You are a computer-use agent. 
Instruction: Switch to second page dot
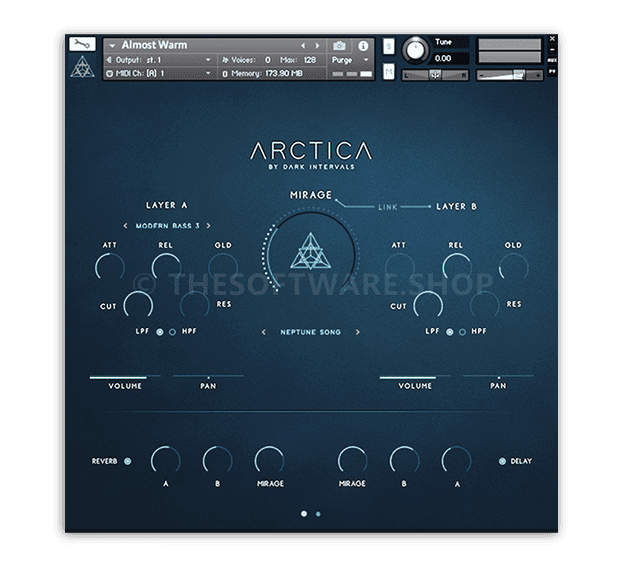click(318, 514)
